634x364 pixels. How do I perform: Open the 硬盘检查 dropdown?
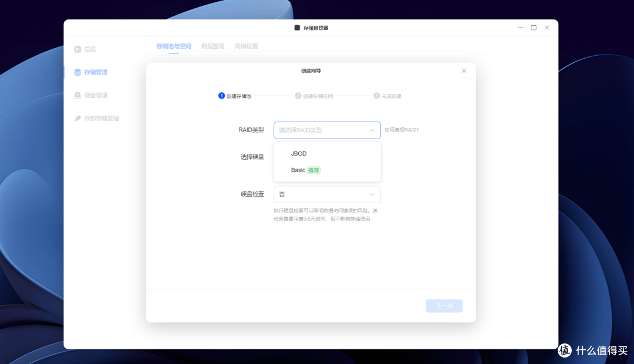click(327, 194)
